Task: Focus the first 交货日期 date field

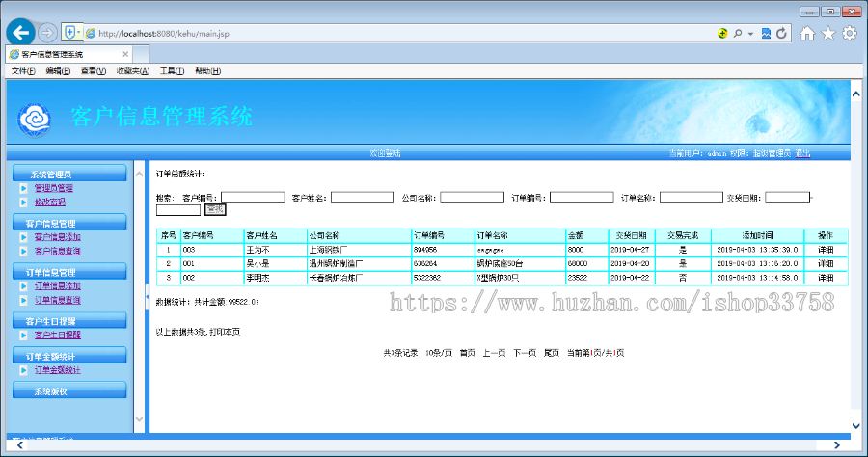Action: click(x=787, y=198)
